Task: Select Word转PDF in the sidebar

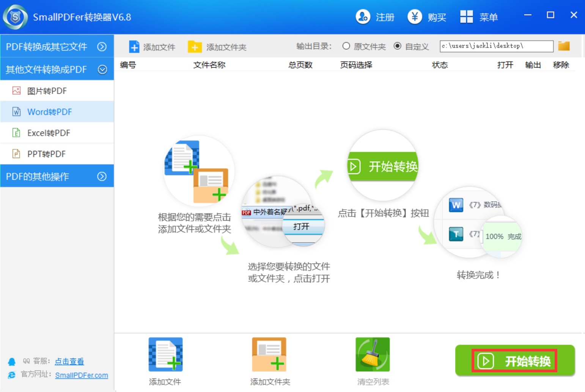Action: [x=57, y=111]
